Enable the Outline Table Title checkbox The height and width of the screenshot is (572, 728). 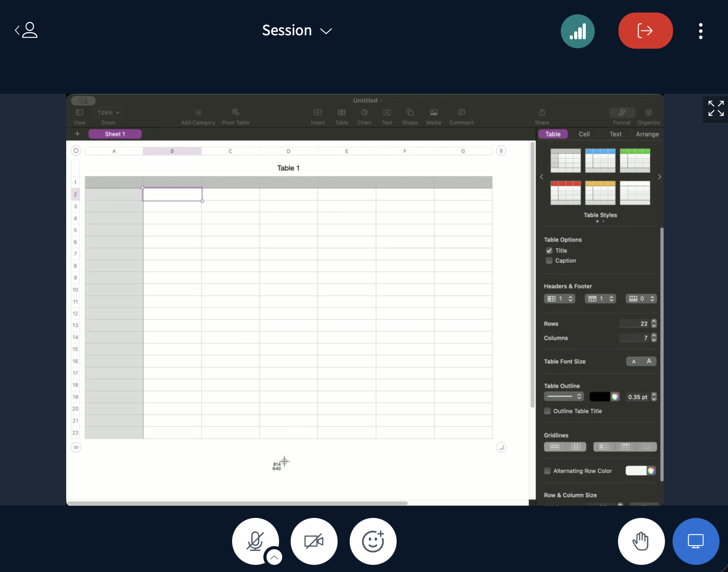point(547,411)
